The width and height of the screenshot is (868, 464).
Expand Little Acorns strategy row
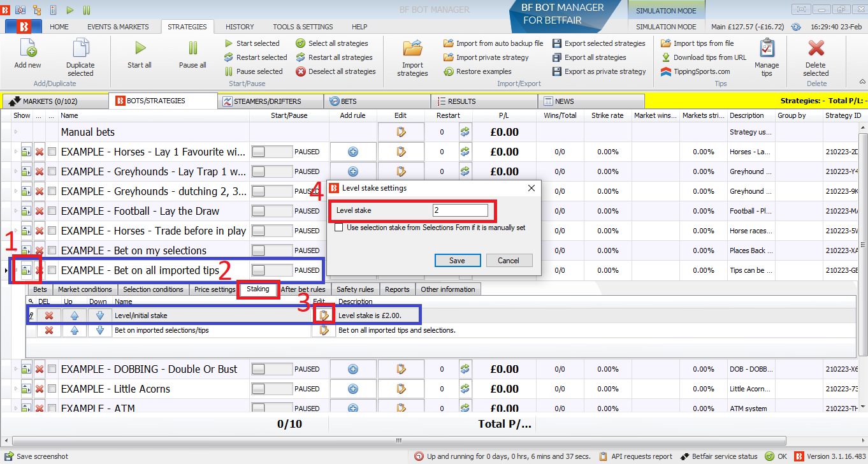click(16, 389)
